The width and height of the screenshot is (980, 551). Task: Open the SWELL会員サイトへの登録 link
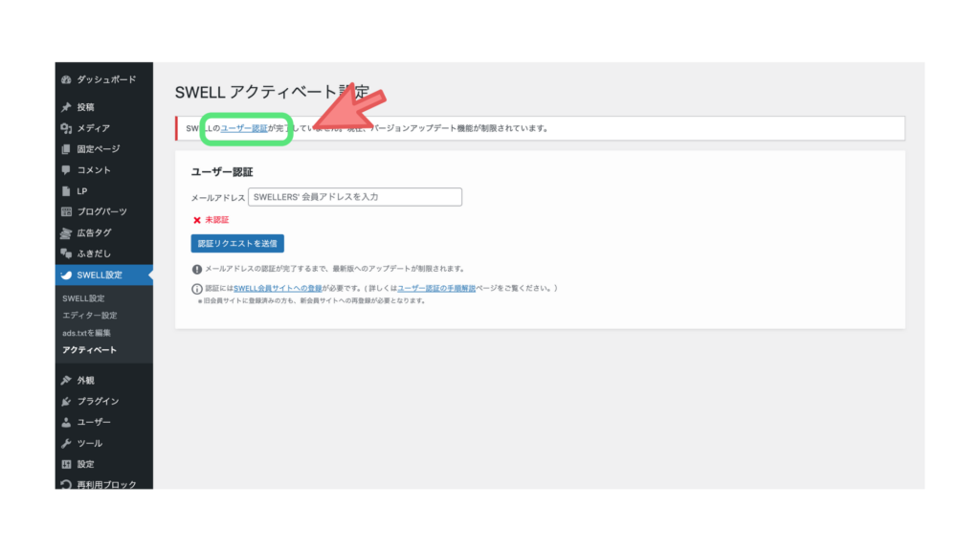click(x=278, y=289)
